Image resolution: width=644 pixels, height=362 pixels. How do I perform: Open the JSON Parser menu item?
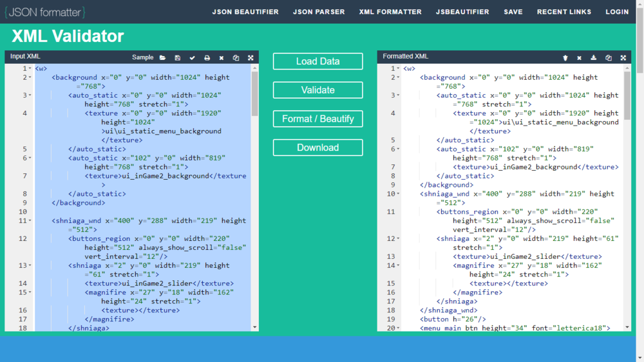point(319,12)
